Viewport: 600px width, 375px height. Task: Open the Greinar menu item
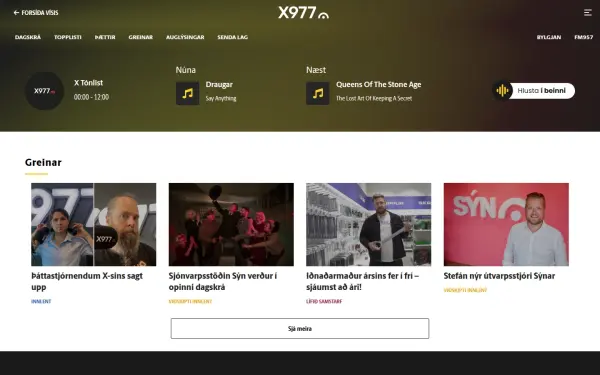click(x=140, y=37)
